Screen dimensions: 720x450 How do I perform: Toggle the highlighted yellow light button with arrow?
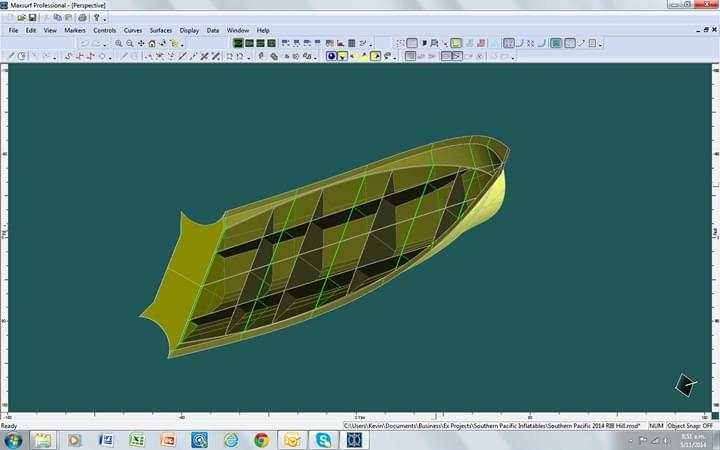pos(375,56)
